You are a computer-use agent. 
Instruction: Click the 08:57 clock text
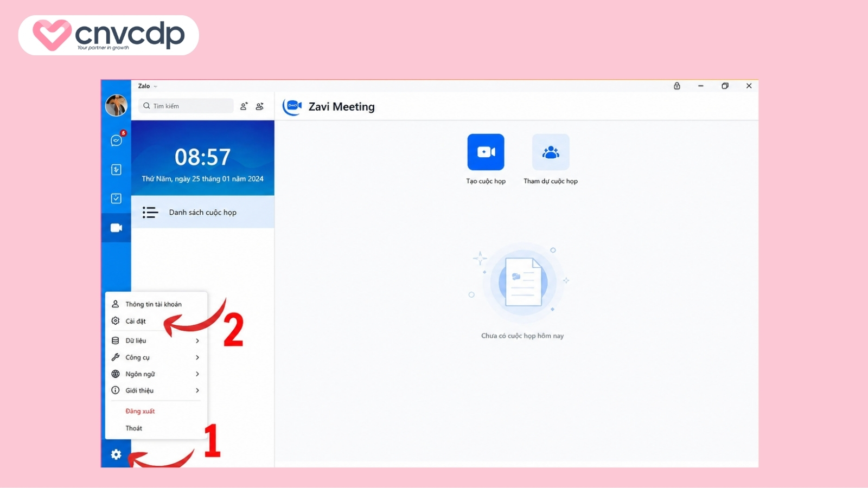[x=203, y=157]
